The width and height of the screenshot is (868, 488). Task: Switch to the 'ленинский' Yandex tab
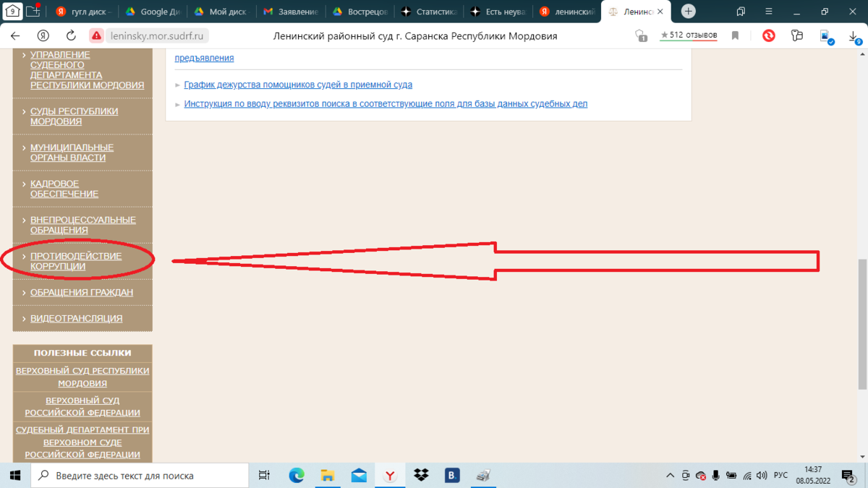566,12
